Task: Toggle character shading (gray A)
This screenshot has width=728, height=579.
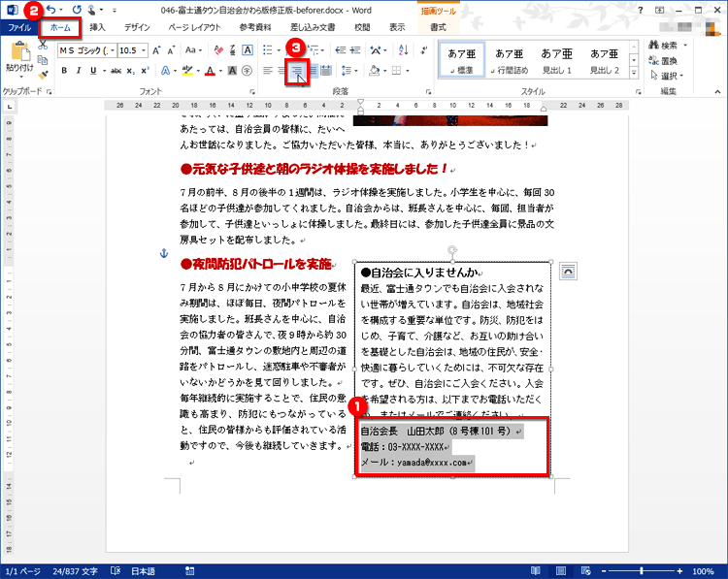Action: (x=232, y=71)
